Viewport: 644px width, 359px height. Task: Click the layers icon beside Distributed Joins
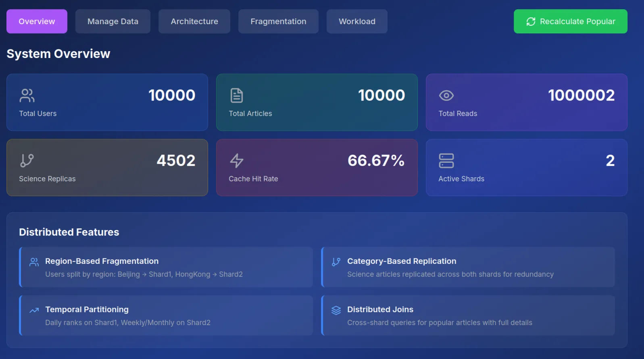pyautogui.click(x=336, y=310)
